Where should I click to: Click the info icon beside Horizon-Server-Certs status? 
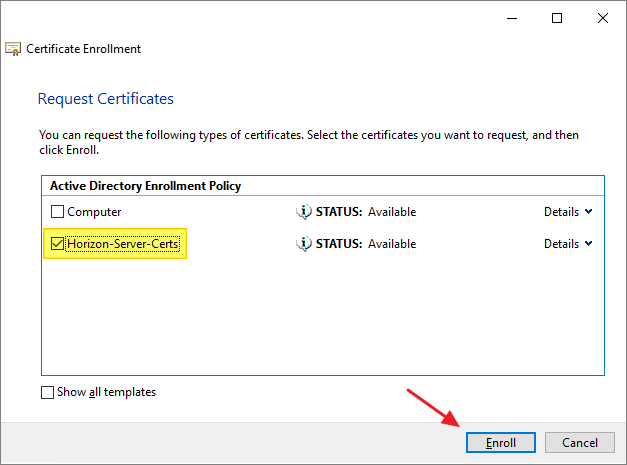(x=305, y=244)
